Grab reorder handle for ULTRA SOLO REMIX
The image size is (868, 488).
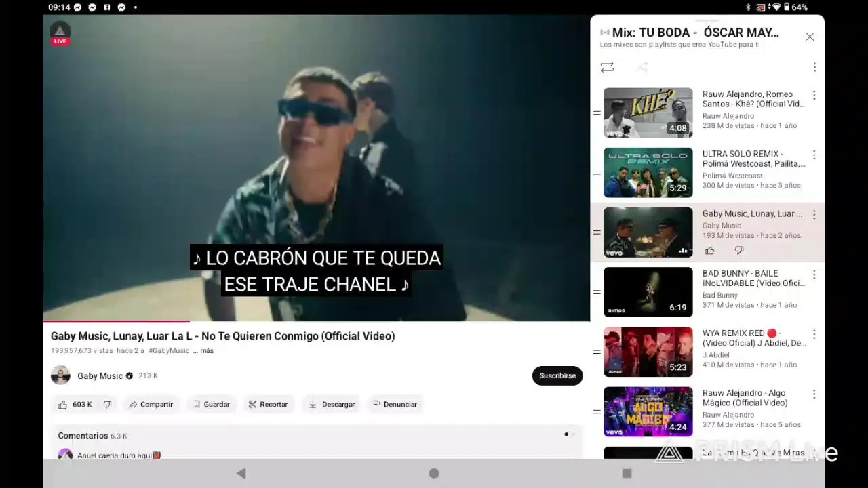[597, 172]
